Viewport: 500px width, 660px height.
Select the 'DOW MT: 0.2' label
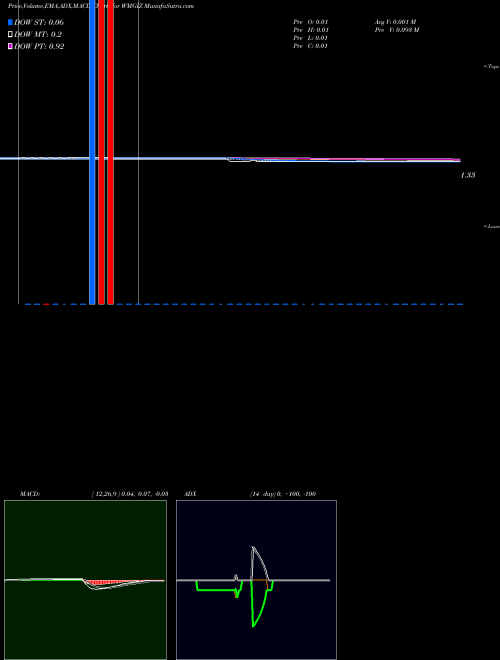tap(37, 35)
